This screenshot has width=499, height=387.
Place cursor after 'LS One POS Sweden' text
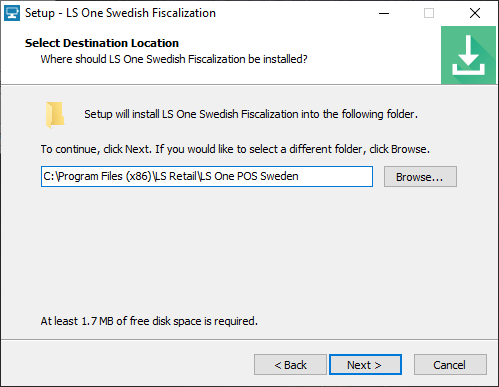click(299, 176)
